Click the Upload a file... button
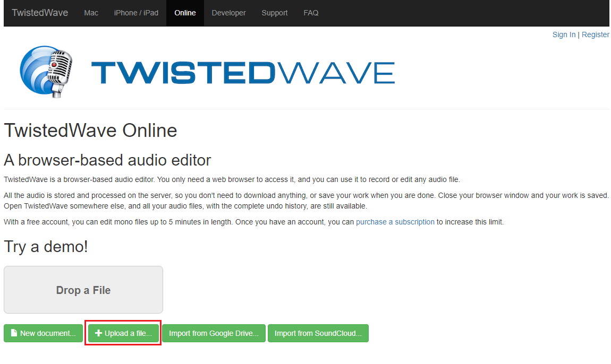The height and width of the screenshot is (364, 611). (x=123, y=333)
